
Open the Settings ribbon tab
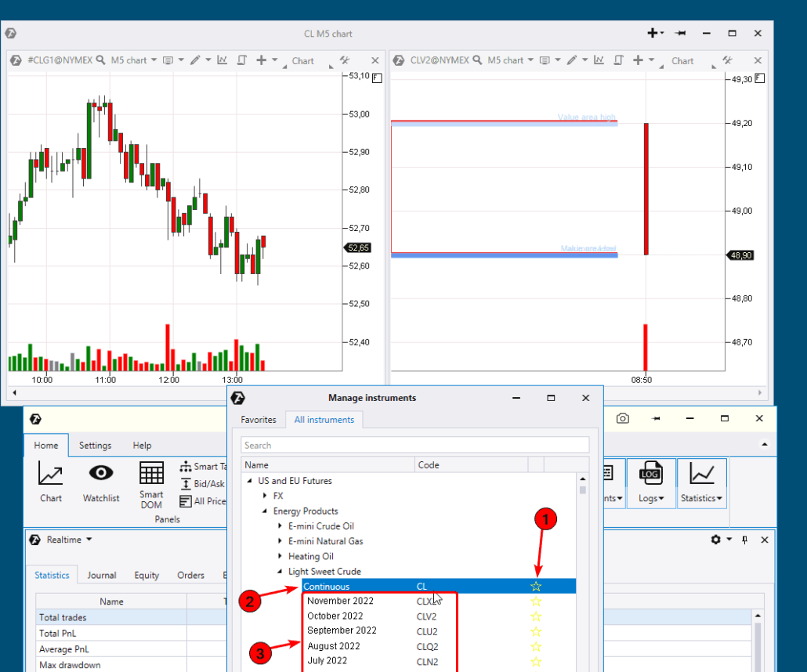click(95, 446)
